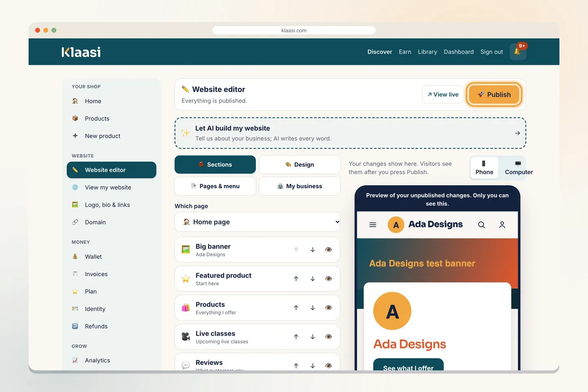Open Refunds in sidebar
This screenshot has height=392, width=588.
coord(111,326)
